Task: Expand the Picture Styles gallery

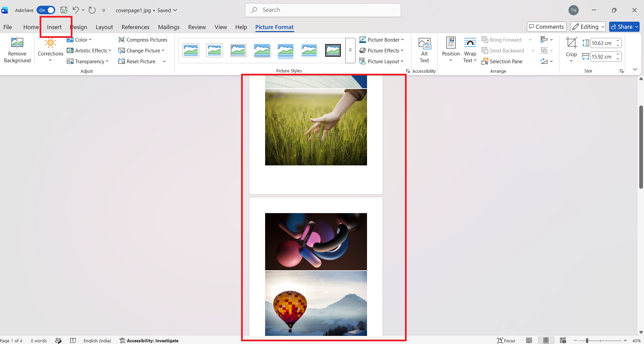Action: [x=350, y=50]
